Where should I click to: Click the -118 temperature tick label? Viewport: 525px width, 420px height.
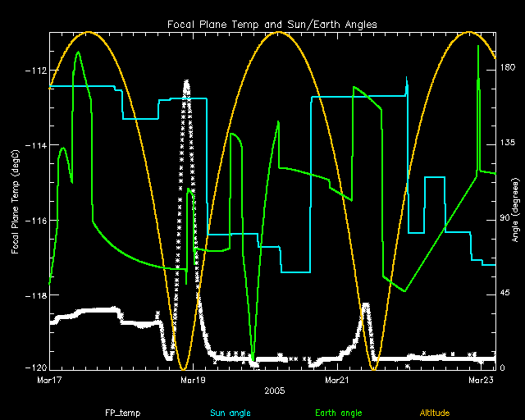[36, 296]
